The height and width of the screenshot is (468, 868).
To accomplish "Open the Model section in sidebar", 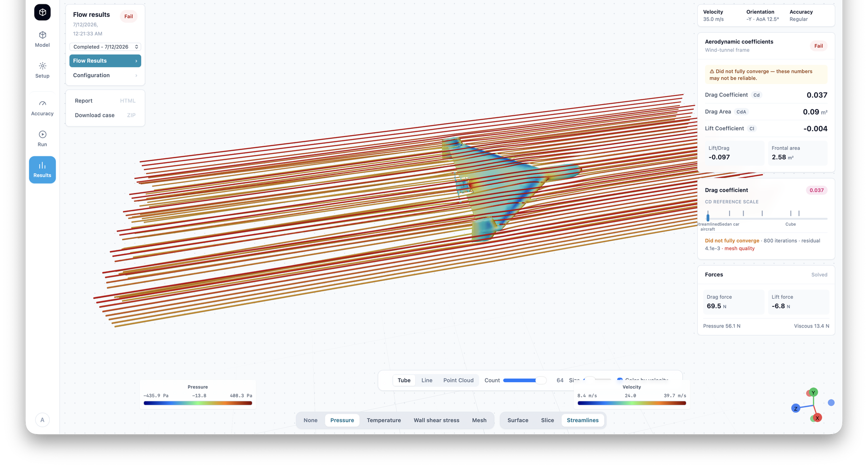I will pos(42,39).
